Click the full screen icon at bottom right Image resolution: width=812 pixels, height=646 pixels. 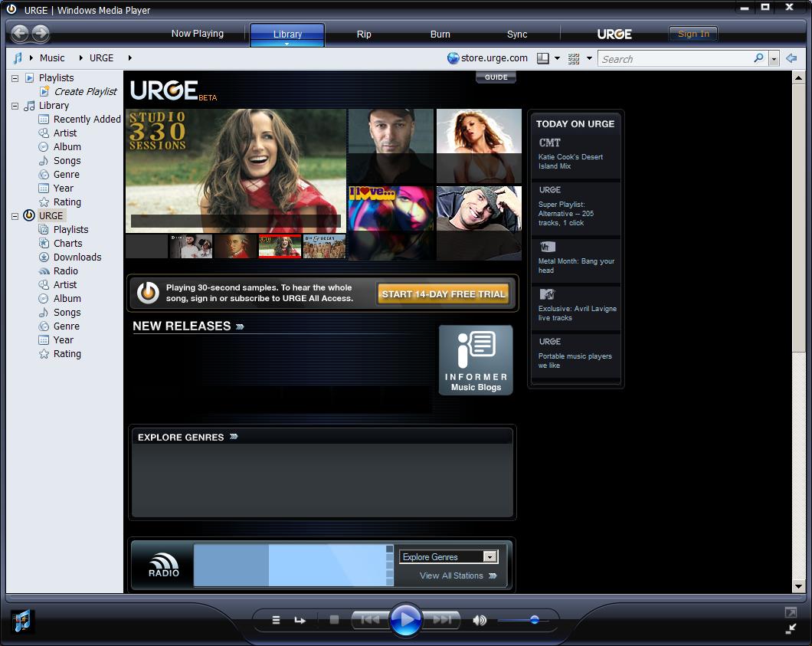791,613
